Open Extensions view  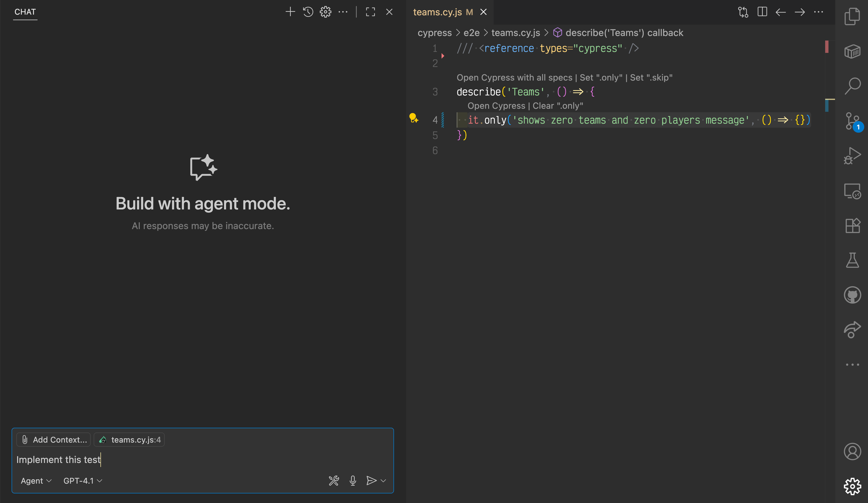tap(852, 226)
